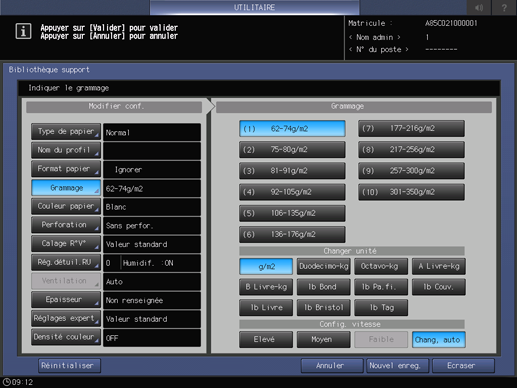Choose the A Livre-kg unit
Image resolution: width=517 pixels, height=388 pixels.
[439, 266]
